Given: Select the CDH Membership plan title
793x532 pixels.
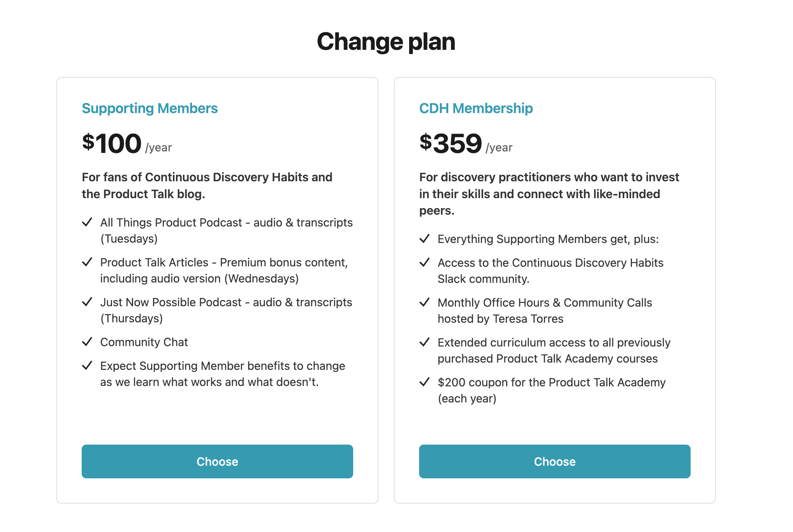Looking at the screenshot, I should click(475, 108).
